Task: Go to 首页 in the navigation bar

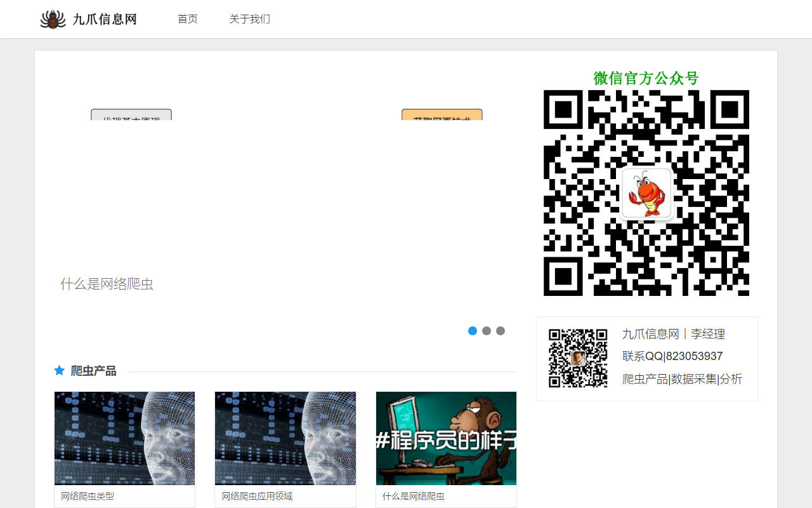Action: click(x=188, y=19)
